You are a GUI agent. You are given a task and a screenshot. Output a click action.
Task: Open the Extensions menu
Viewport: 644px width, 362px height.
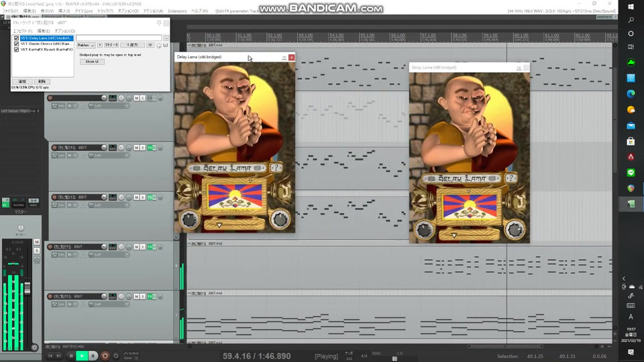(x=177, y=11)
